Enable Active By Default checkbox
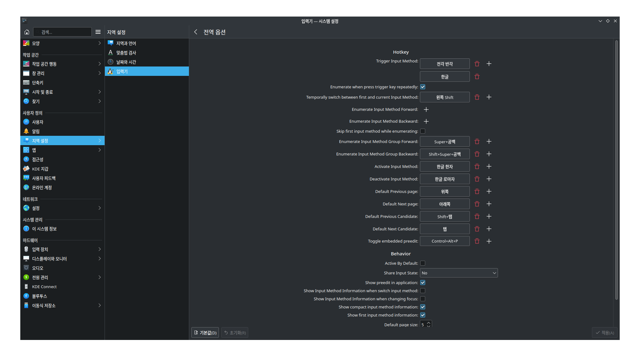This screenshot has width=640, height=364. 423,263
